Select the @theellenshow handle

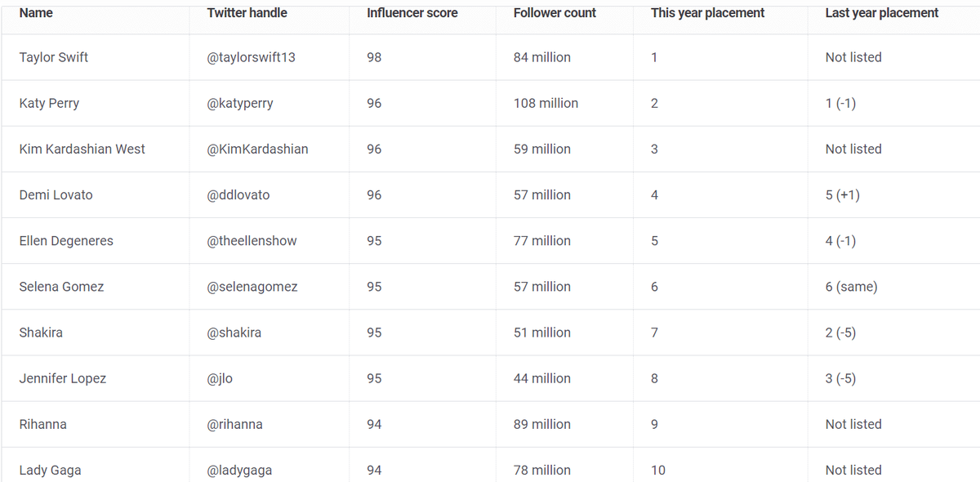(252, 241)
